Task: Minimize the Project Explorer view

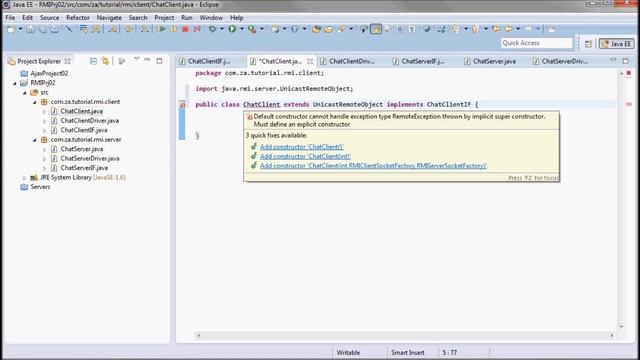Action: click(x=147, y=60)
